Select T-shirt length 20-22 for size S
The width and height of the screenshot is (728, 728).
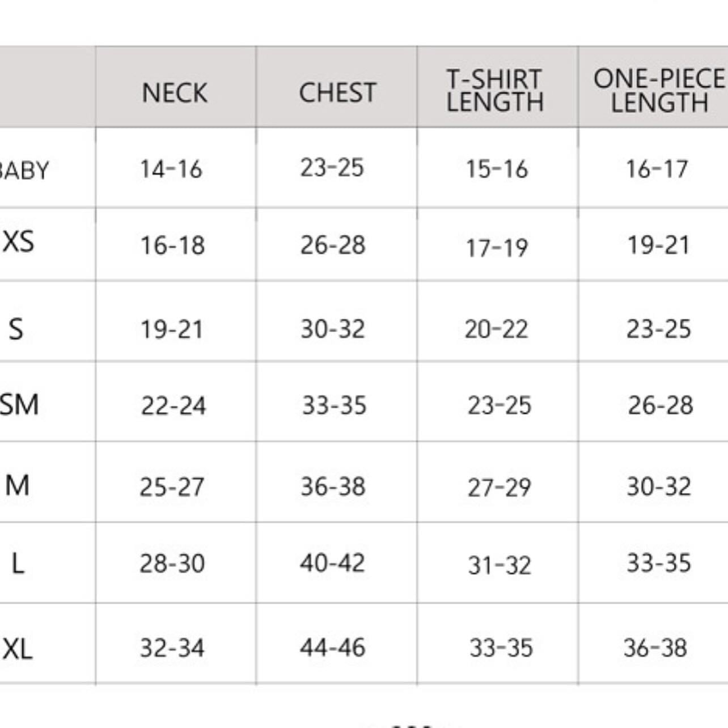pos(496,329)
